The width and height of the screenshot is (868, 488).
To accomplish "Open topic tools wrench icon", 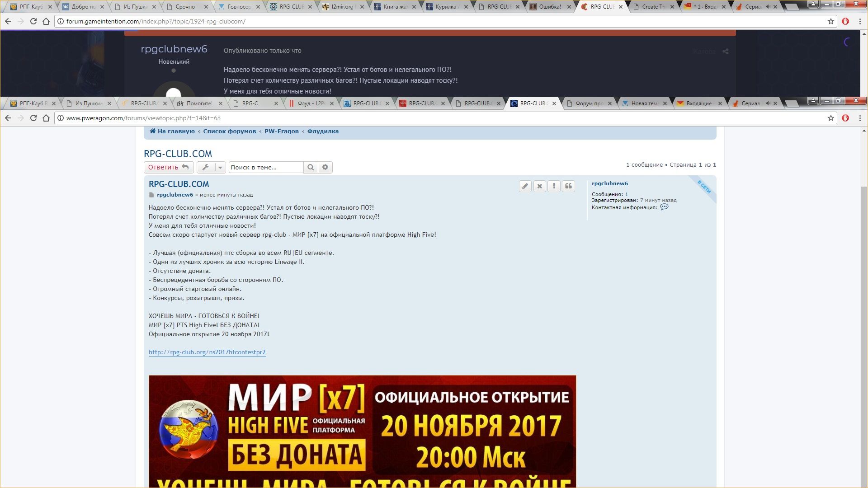I will pos(206,167).
